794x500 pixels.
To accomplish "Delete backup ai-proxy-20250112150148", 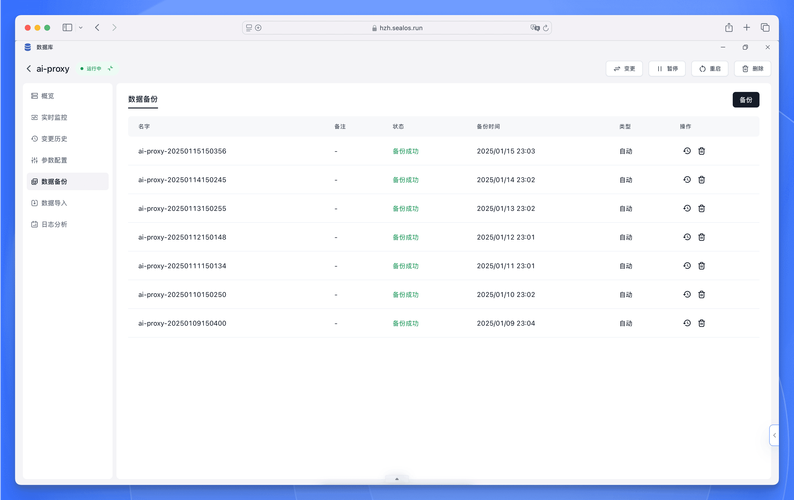I will (702, 237).
